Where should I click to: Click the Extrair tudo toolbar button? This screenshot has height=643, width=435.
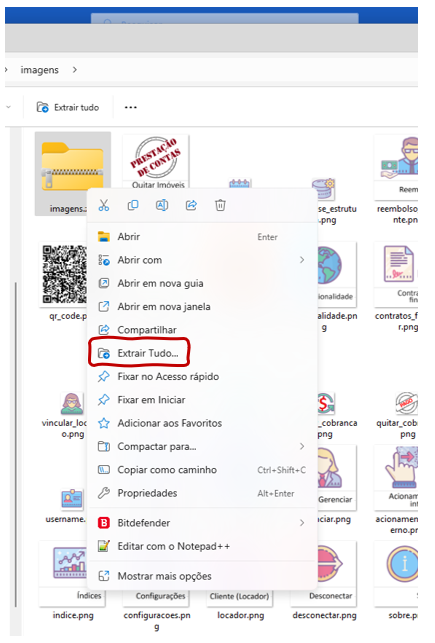68,107
